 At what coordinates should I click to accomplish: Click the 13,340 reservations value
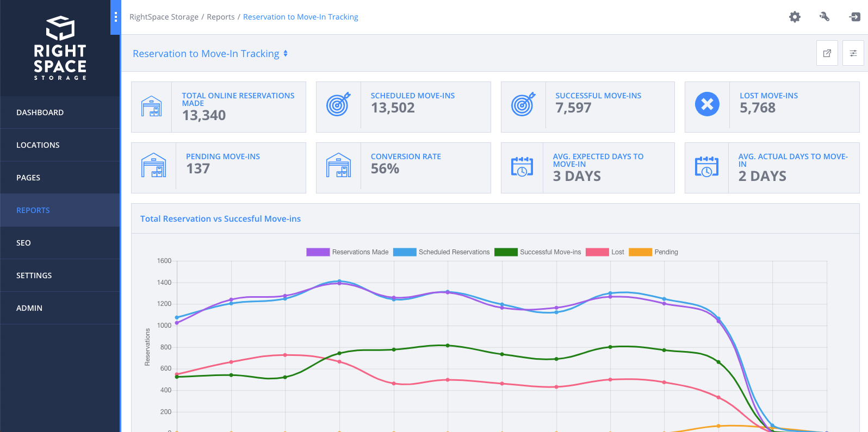[204, 115]
